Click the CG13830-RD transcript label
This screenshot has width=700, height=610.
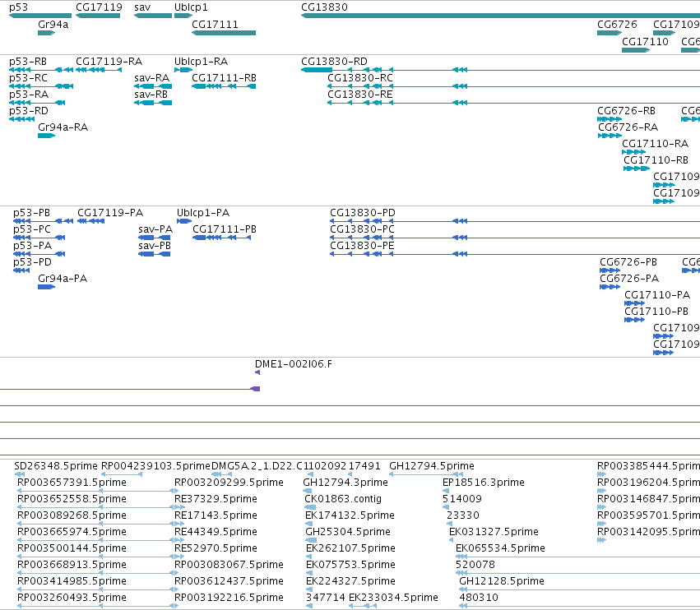(335, 62)
